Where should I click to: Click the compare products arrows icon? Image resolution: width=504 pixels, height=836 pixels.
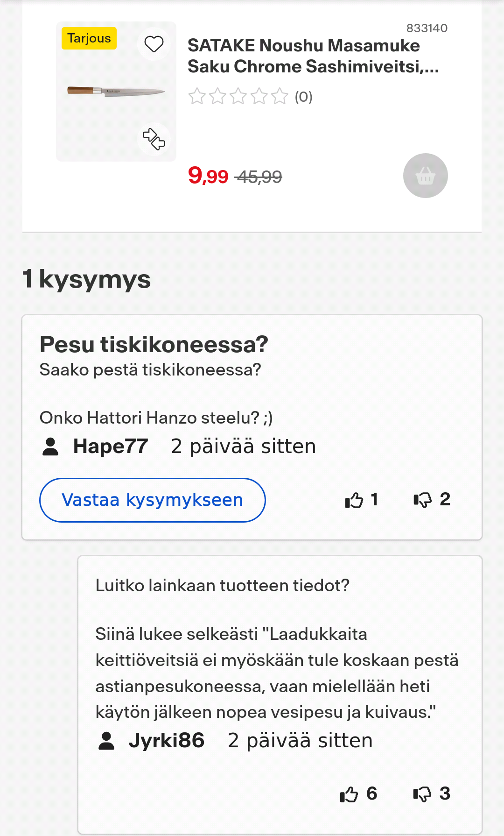pyautogui.click(x=154, y=139)
